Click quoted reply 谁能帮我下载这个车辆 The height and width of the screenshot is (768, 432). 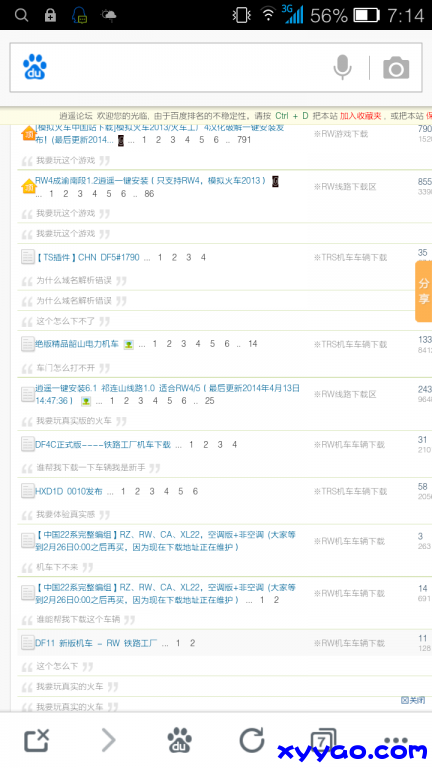(78, 620)
